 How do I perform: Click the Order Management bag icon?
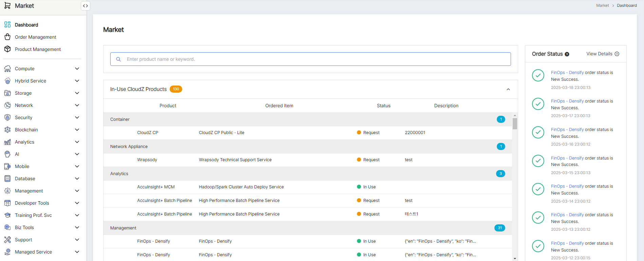pos(7,37)
